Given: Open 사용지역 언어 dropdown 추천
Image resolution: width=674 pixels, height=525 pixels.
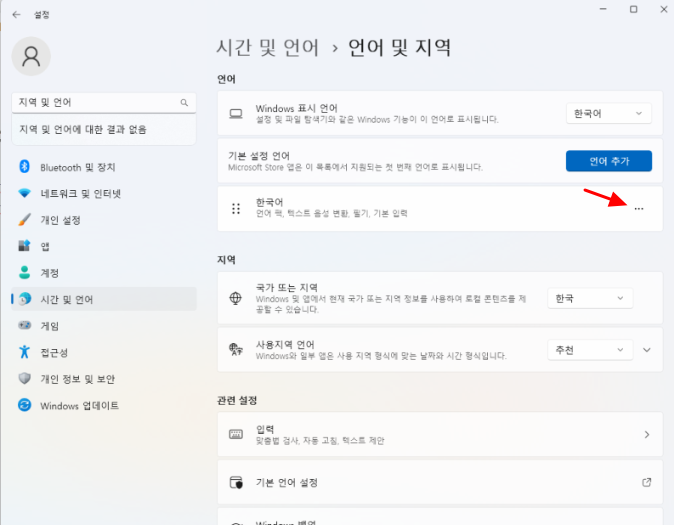Looking at the screenshot, I should click(x=590, y=350).
